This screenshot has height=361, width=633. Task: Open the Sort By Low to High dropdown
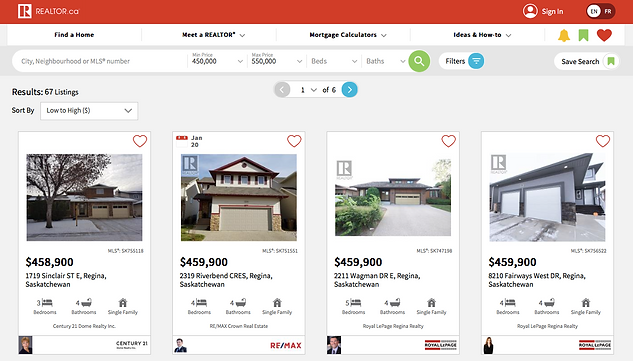[89, 111]
